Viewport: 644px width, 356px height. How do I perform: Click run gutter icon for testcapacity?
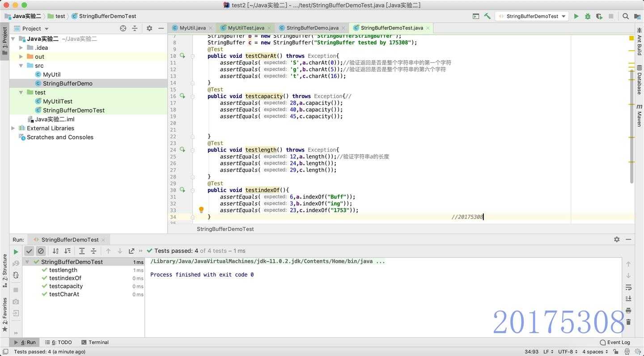(x=182, y=96)
